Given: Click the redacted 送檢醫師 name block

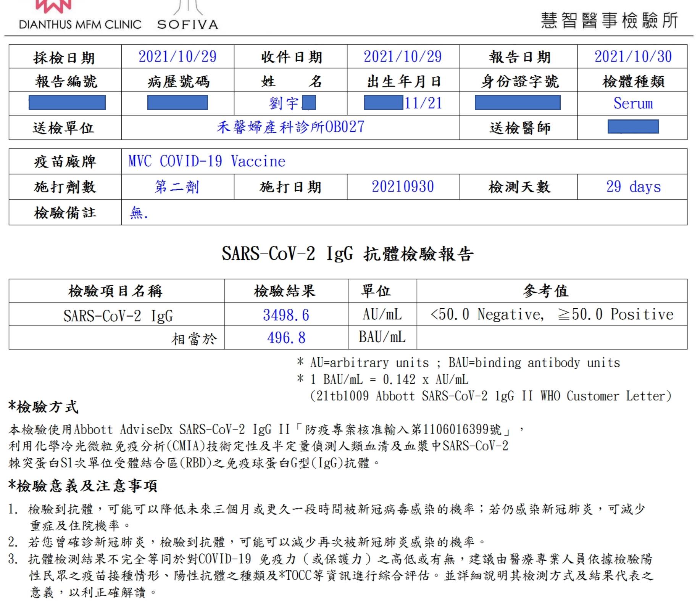Looking at the screenshot, I should click(633, 127).
